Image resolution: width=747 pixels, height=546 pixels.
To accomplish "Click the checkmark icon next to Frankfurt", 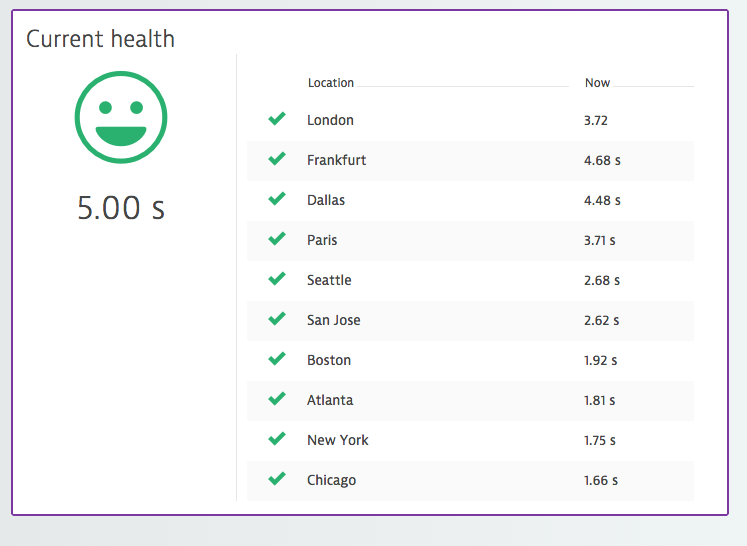I will [277, 158].
